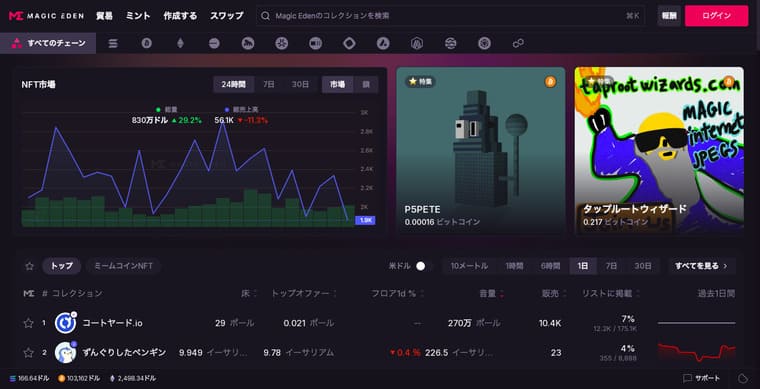Screen dimensions: 760x389
Task: Select the ミームコインNFT pill
Action: (x=123, y=266)
